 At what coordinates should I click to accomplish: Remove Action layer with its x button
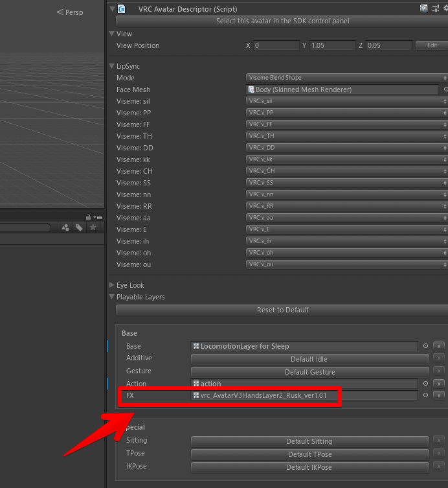coord(438,384)
